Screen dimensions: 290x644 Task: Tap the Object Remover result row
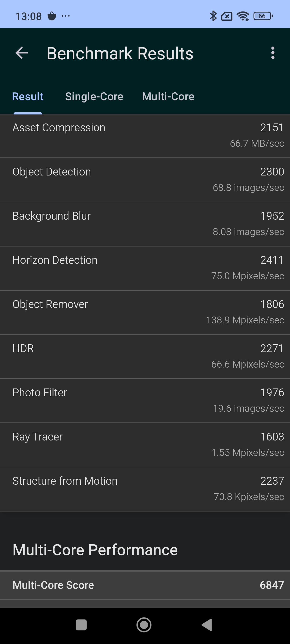[x=145, y=313]
